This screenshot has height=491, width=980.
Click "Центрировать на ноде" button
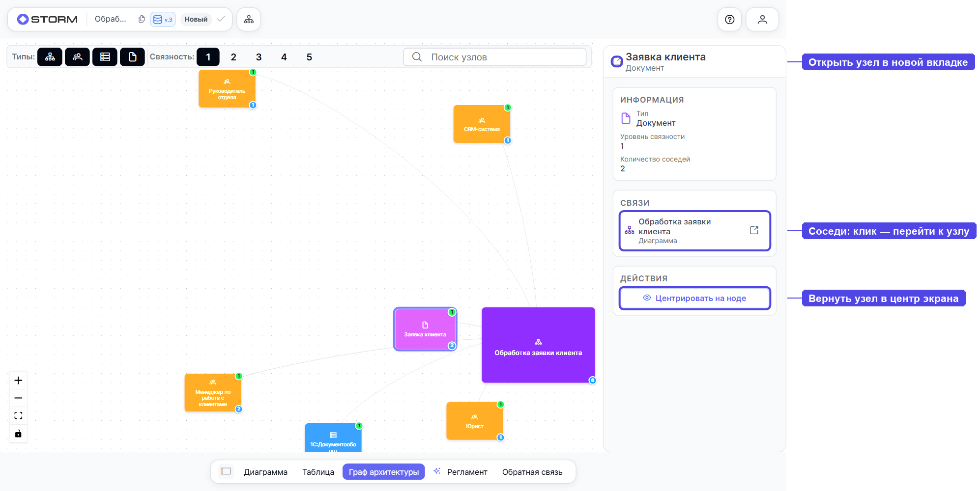[694, 298]
